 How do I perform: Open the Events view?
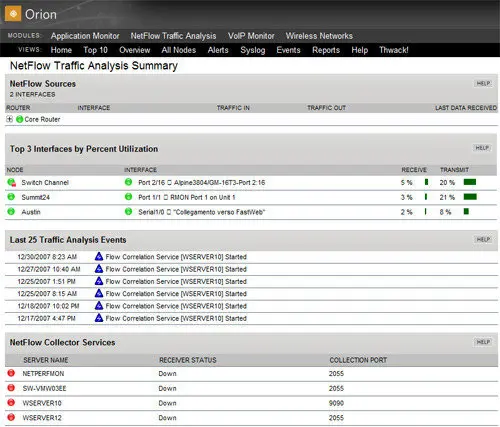288,50
